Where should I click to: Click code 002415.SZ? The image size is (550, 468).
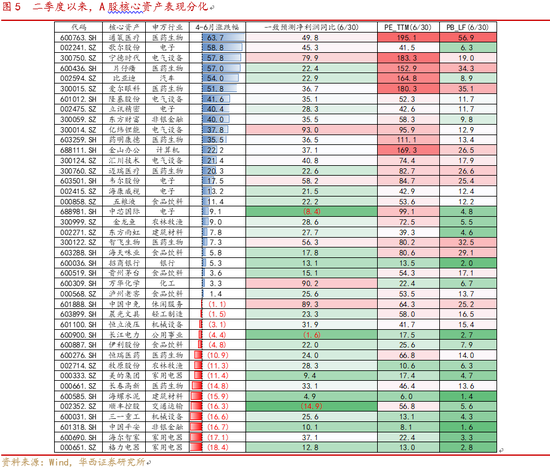78,191
